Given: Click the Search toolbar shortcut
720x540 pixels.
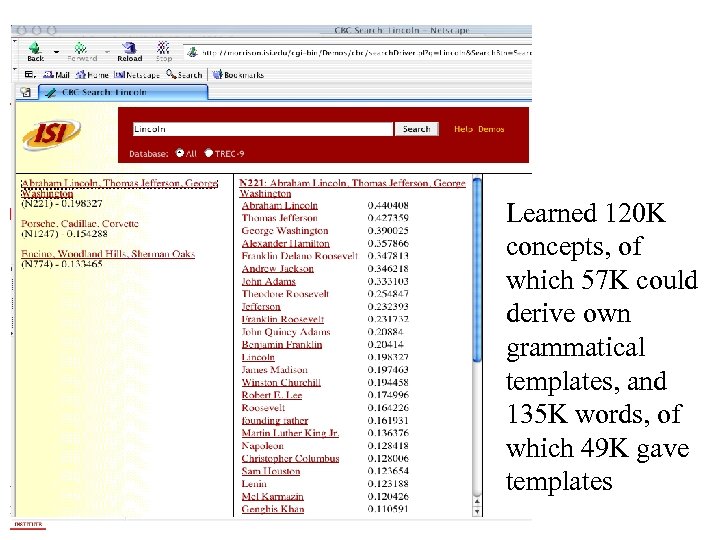Looking at the screenshot, I should click(184, 74).
